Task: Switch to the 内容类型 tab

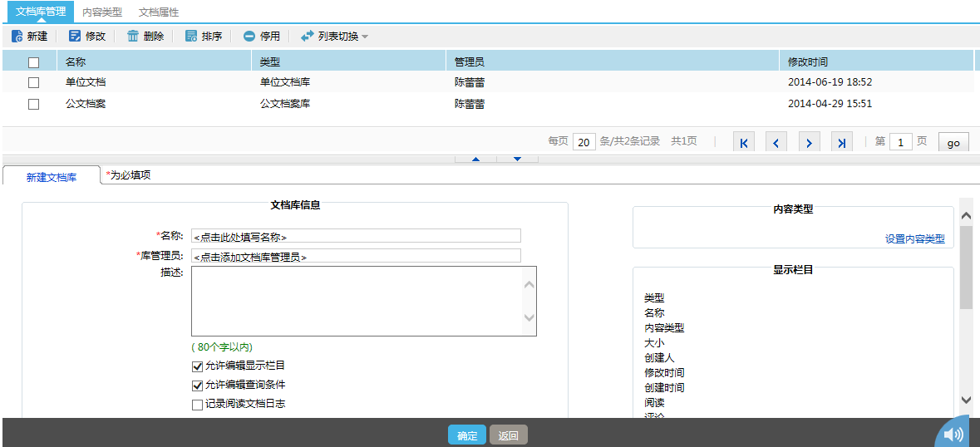Action: click(101, 12)
